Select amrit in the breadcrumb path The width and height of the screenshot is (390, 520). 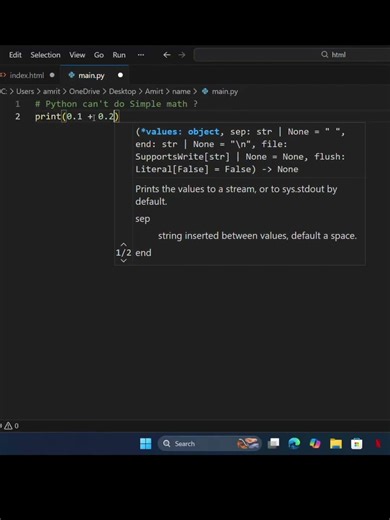click(52, 91)
